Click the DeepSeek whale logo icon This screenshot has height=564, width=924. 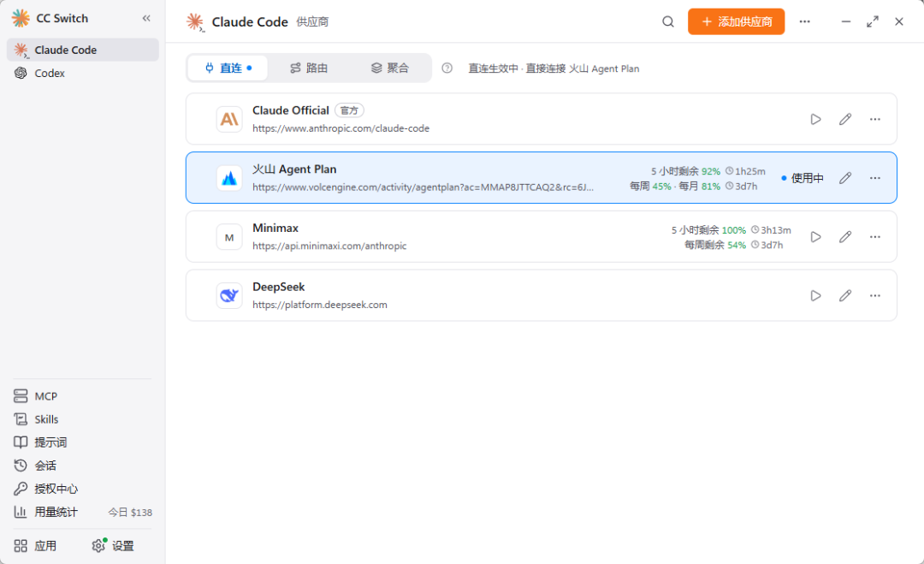coord(229,296)
